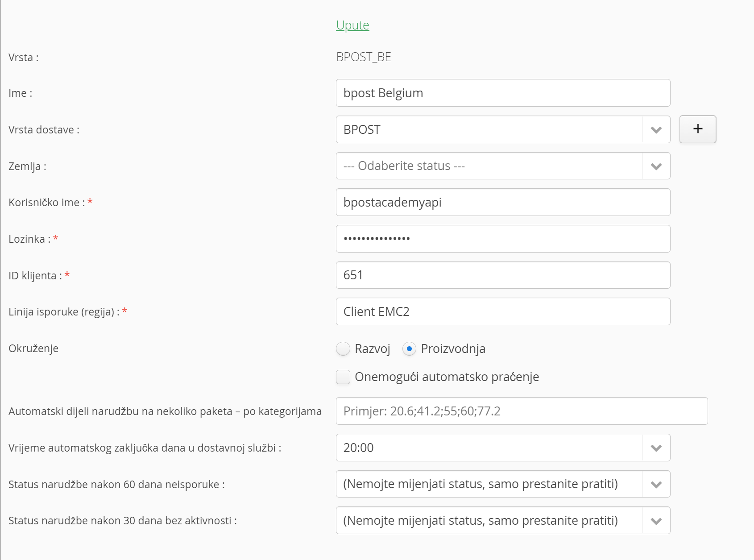Click the Zemlja label
Viewport: 754px width, 560px height.
pyautogui.click(x=27, y=166)
